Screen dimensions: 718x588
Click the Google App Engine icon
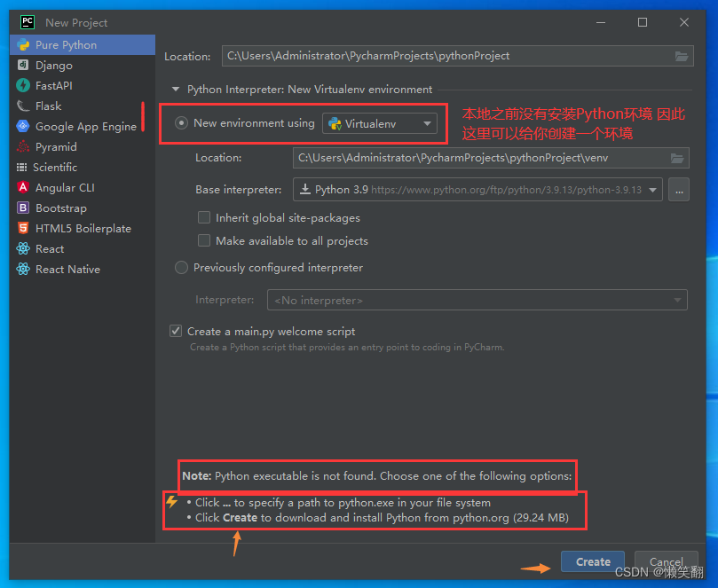(23, 126)
